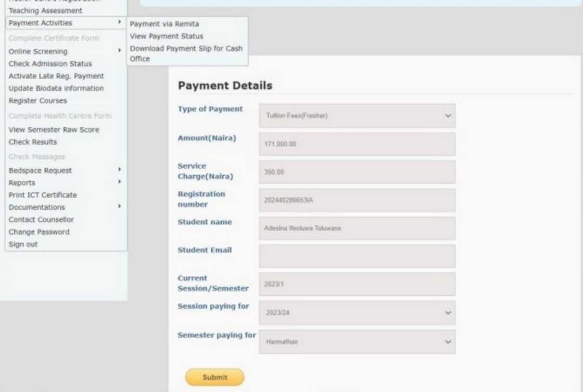
Task: Go to Check Admission Status
Action: coord(50,64)
